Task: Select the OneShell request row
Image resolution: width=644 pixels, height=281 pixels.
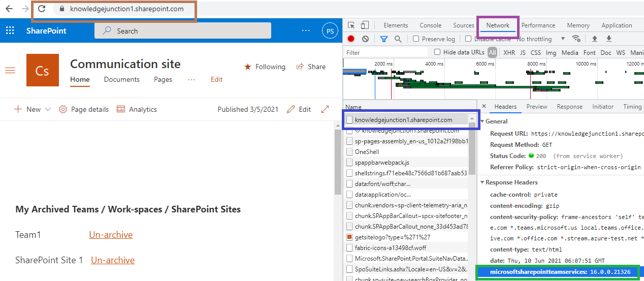Action: pos(406,152)
